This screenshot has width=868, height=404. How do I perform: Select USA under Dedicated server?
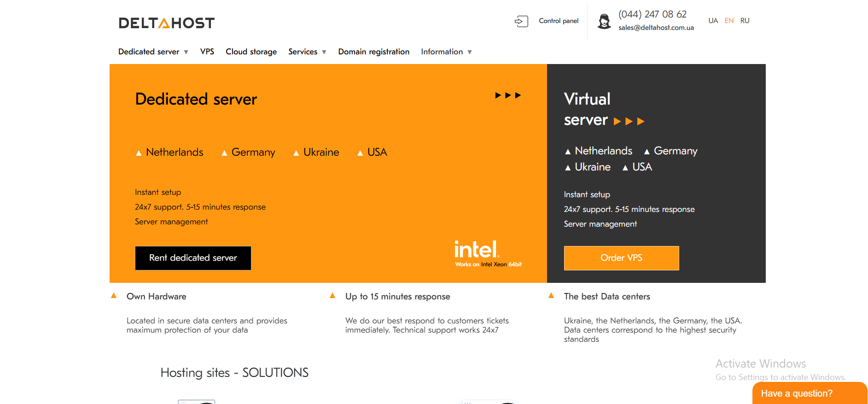pyautogui.click(x=377, y=152)
